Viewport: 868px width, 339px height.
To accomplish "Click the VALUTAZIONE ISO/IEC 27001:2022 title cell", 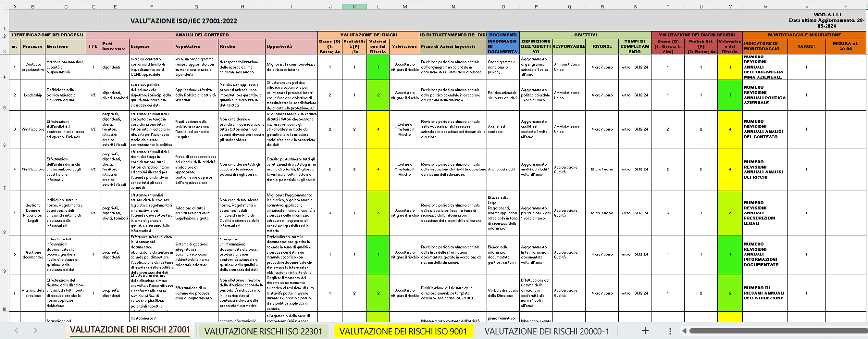I will pyautogui.click(x=184, y=21).
